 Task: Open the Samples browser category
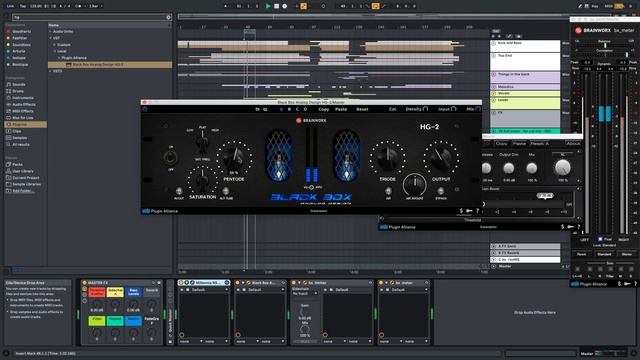[x=20, y=138]
